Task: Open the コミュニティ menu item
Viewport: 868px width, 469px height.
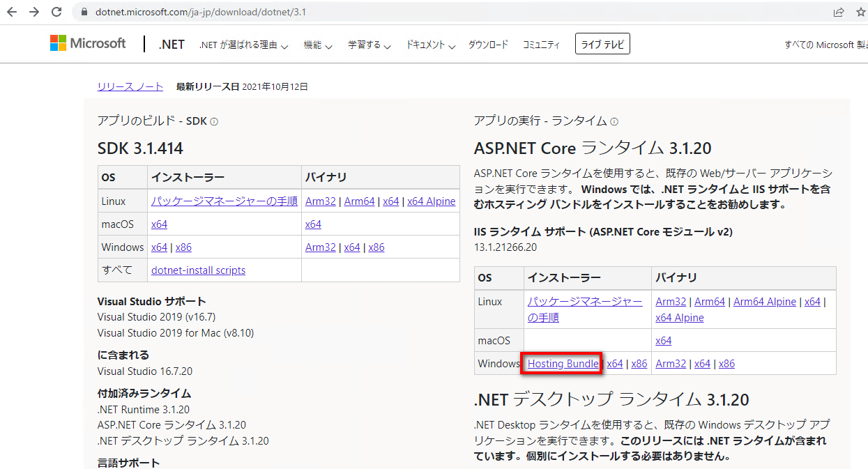Action: click(x=541, y=45)
